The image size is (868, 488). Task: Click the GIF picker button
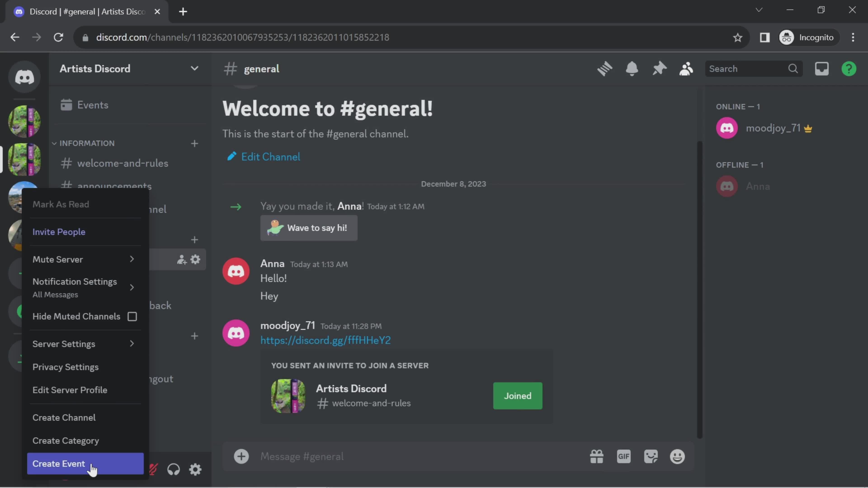(624, 456)
